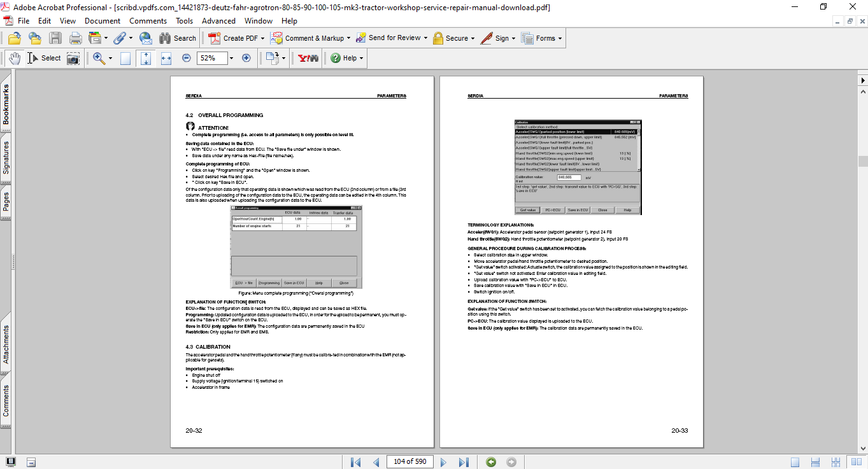Print the document using printer icon
Viewport: 868px width, 469px height.
point(75,38)
